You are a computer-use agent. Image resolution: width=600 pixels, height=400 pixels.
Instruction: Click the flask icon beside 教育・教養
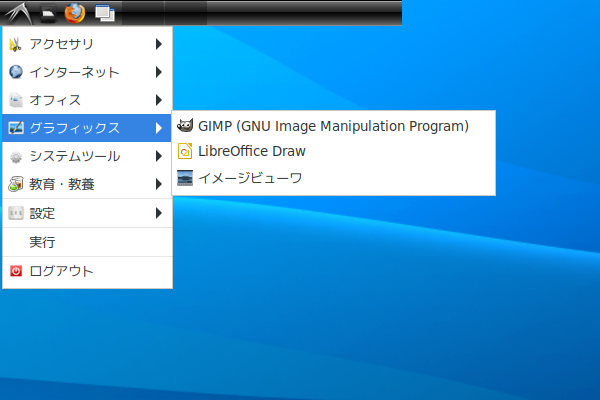tap(16, 184)
